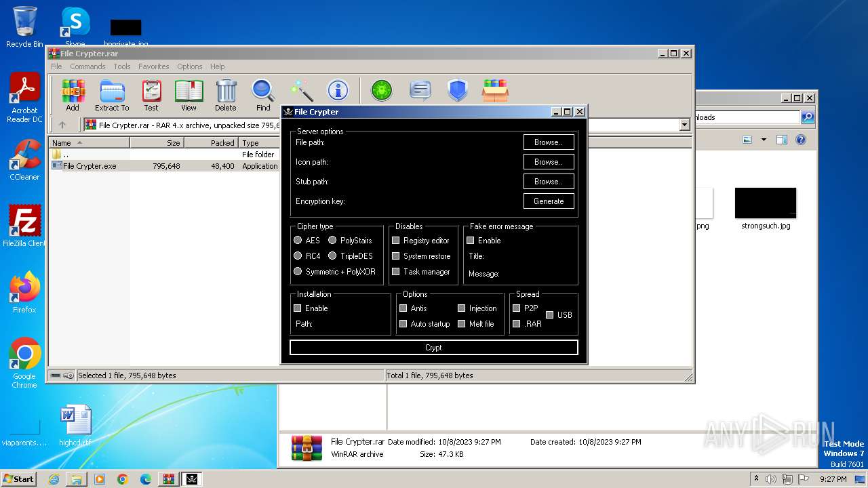868x488 pixels.
Task: Open Google Chrome desktop icon
Action: [24, 363]
